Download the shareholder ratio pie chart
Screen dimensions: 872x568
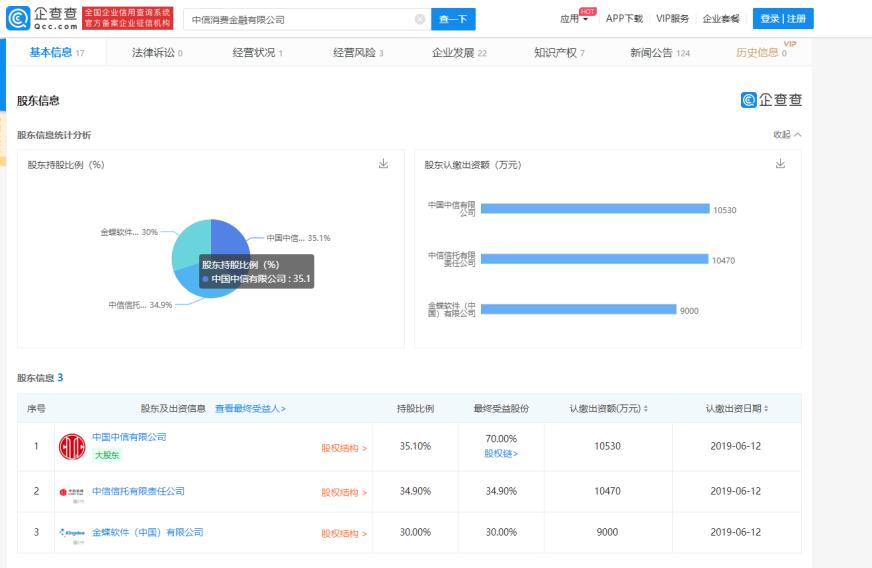[x=383, y=164]
